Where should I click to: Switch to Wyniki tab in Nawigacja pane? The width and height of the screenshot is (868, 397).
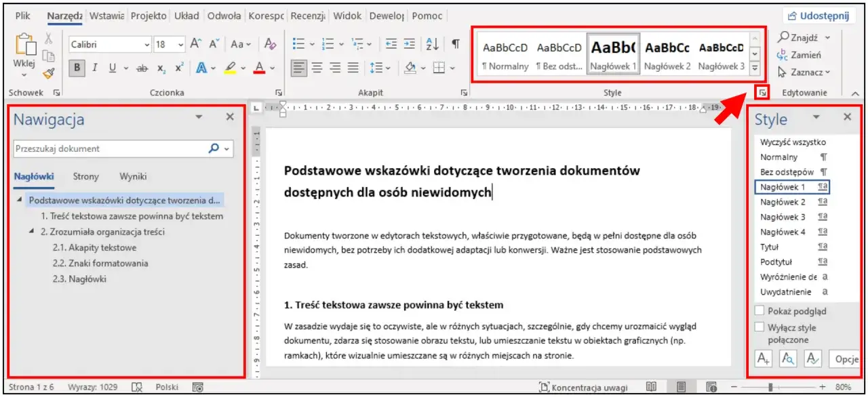pos(133,176)
